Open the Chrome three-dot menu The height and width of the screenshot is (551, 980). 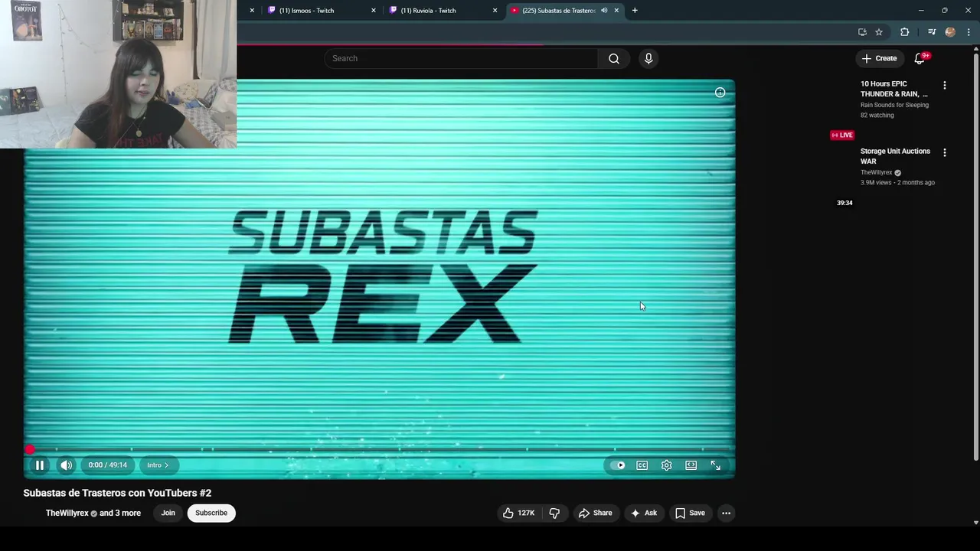(969, 32)
